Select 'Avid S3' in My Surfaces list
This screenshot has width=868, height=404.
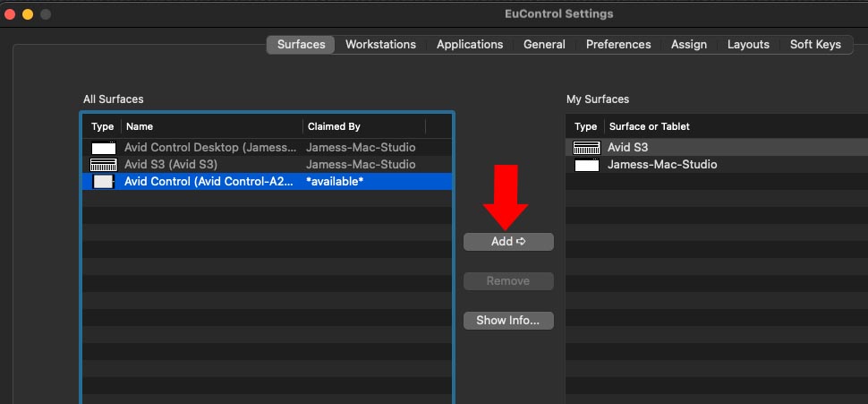tap(627, 148)
